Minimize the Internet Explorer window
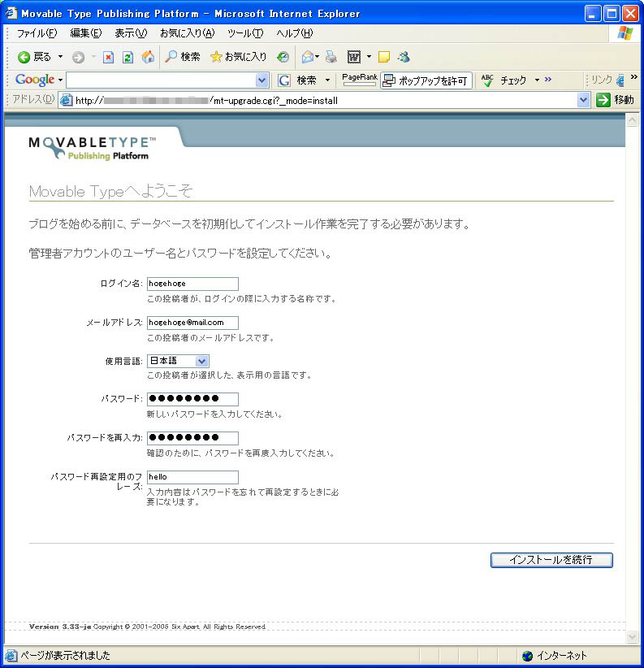 click(x=593, y=14)
